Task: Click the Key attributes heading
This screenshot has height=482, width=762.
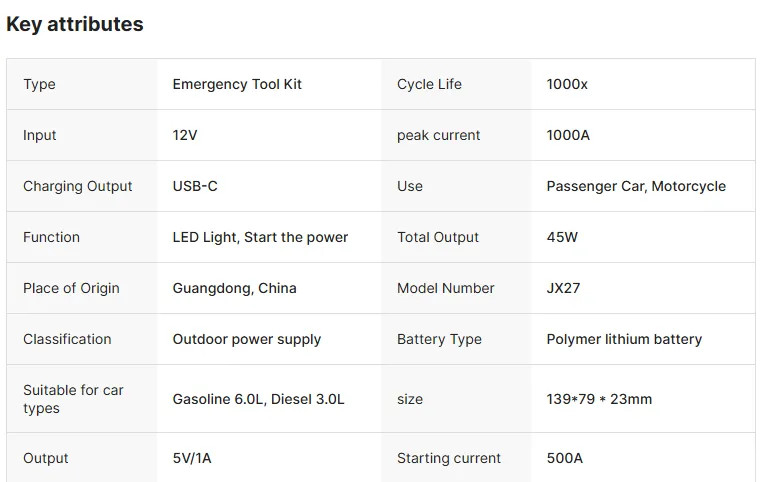Action: pos(75,24)
